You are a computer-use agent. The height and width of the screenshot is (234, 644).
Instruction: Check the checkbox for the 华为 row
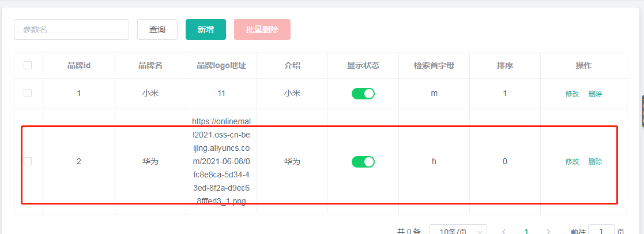(28, 161)
